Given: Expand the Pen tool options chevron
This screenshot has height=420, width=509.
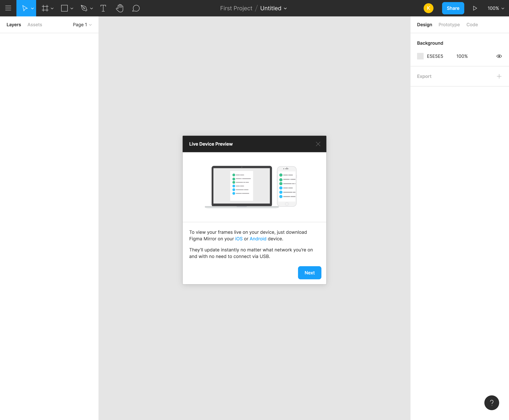Looking at the screenshot, I should point(92,8).
